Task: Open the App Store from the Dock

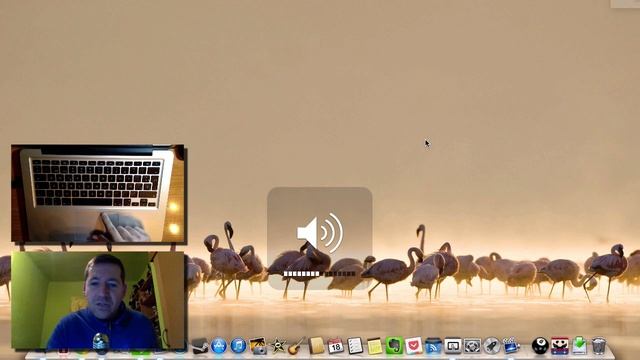Action: (219, 346)
